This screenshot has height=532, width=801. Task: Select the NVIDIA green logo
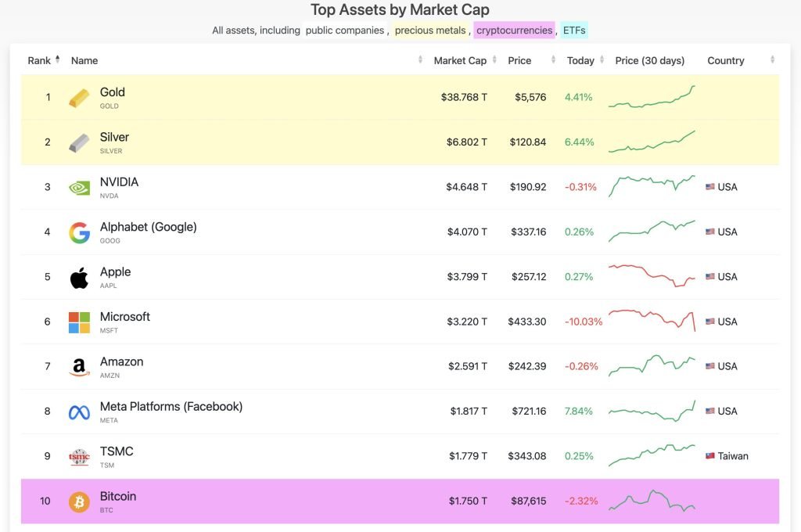click(x=78, y=187)
